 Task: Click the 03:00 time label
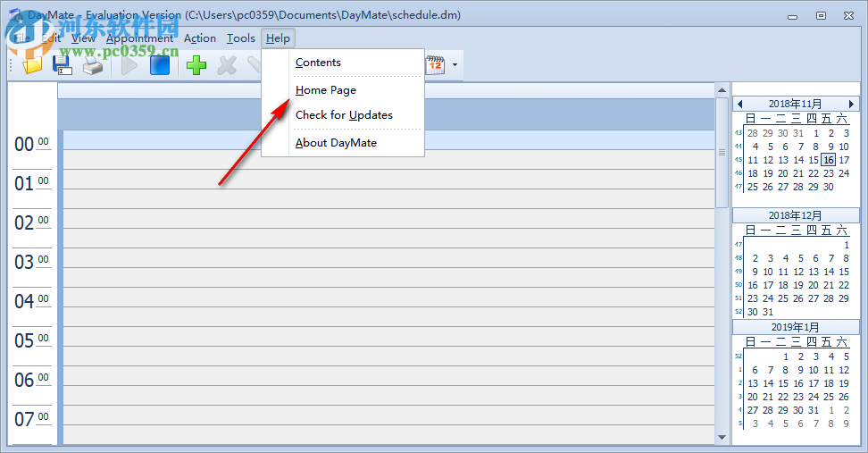click(31, 262)
